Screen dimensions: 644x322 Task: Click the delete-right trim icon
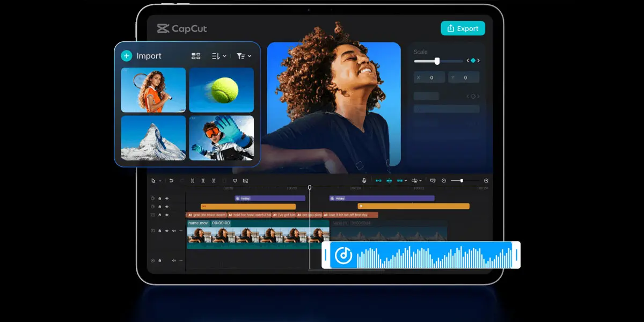tap(214, 181)
